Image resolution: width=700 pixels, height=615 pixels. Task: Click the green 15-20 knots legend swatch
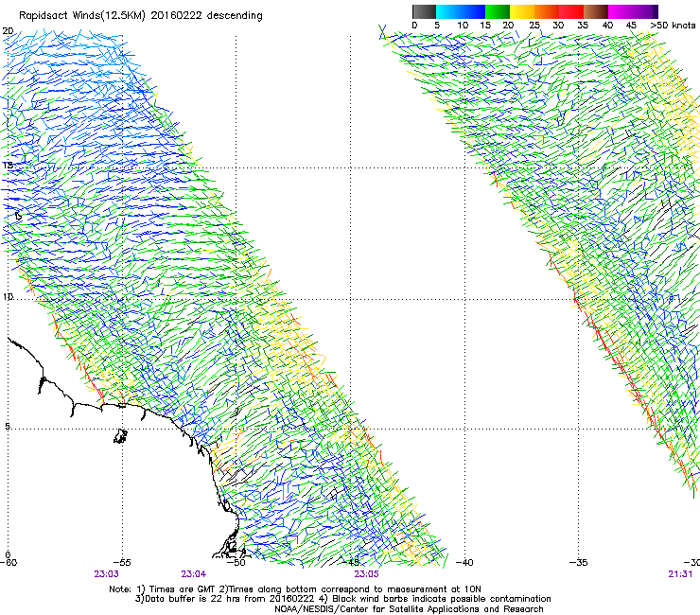498,11
